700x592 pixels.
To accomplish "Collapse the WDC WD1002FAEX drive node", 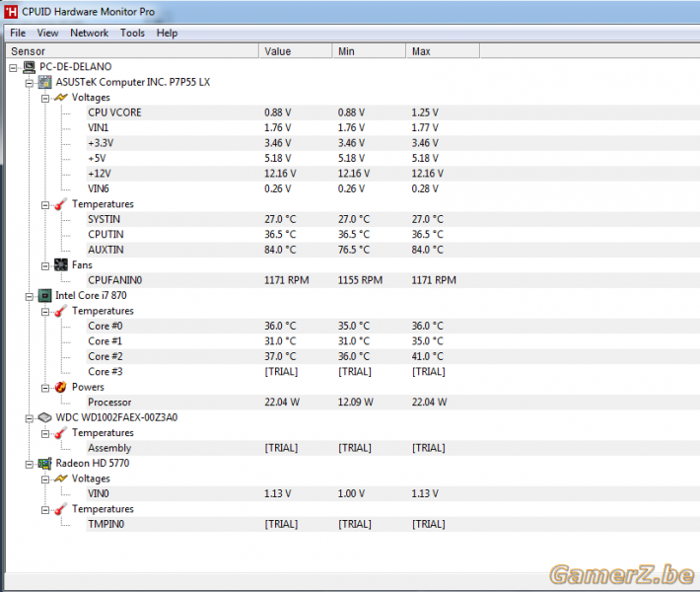I will point(29,418).
